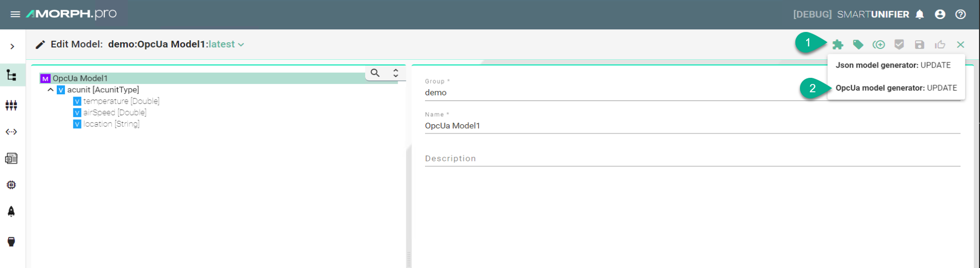Image resolution: width=980 pixels, height=268 pixels.
Task: Toggle expand/collapse all tree nodes
Action: click(396, 73)
